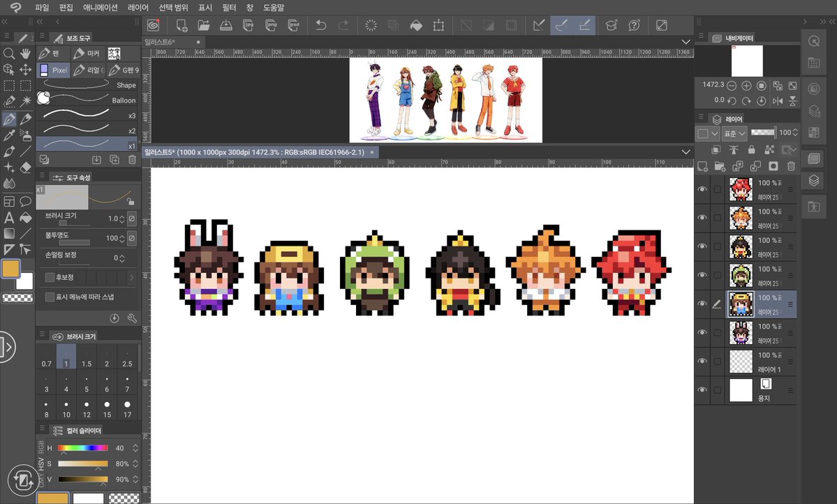
Task: Tick the checkbox beside red-haired character layer
Action: point(718,189)
